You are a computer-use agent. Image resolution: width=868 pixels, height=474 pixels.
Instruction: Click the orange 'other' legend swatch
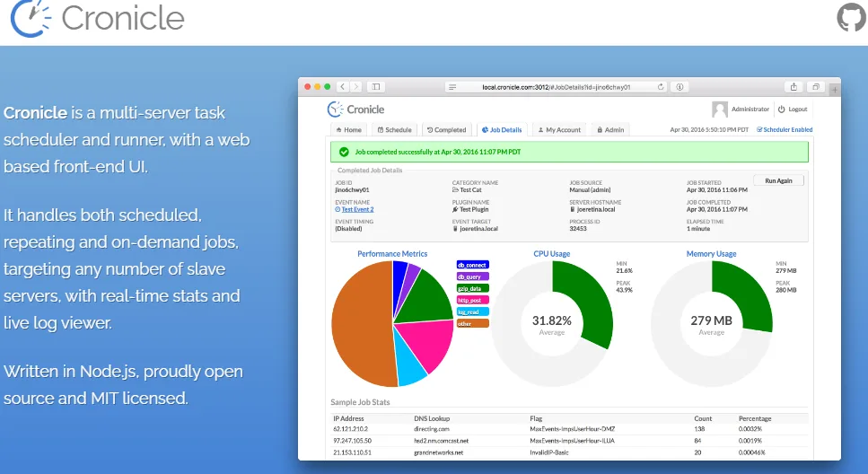point(472,323)
